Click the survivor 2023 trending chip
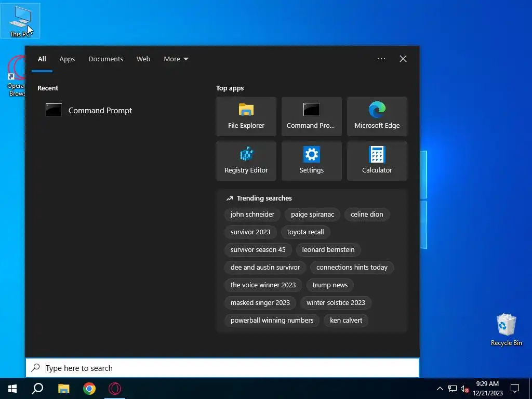Image resolution: width=532 pixels, height=399 pixels. click(x=250, y=232)
